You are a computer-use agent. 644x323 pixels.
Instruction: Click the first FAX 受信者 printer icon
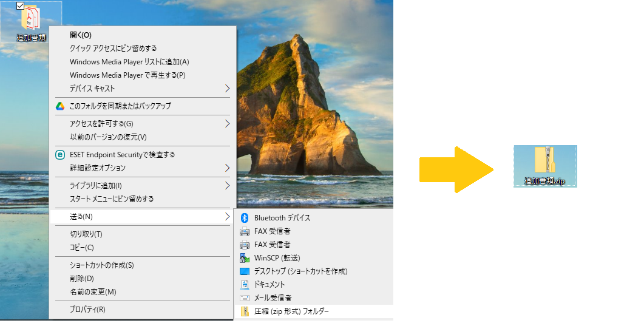pyautogui.click(x=245, y=231)
